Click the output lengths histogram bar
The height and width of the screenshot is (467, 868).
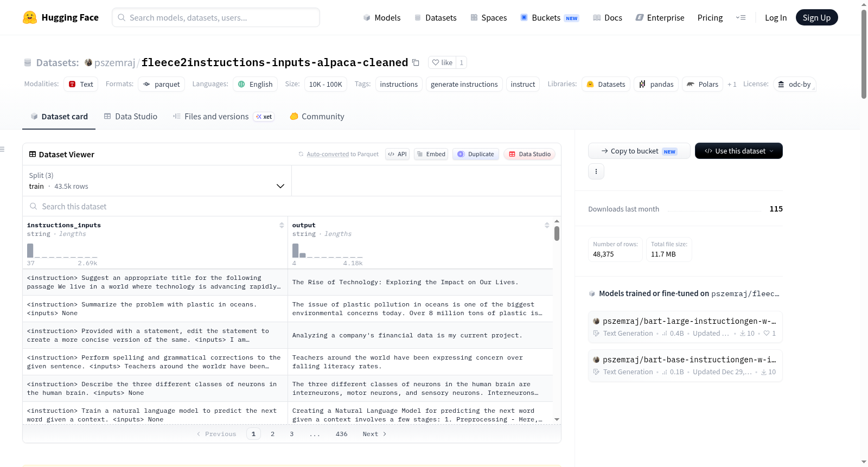click(x=296, y=251)
